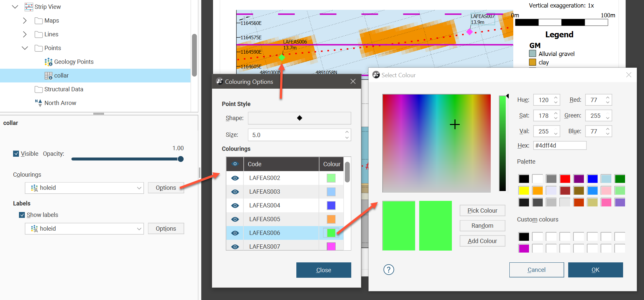Click the Strip View icon
Screen dimensions: 644x300
coord(29,7)
